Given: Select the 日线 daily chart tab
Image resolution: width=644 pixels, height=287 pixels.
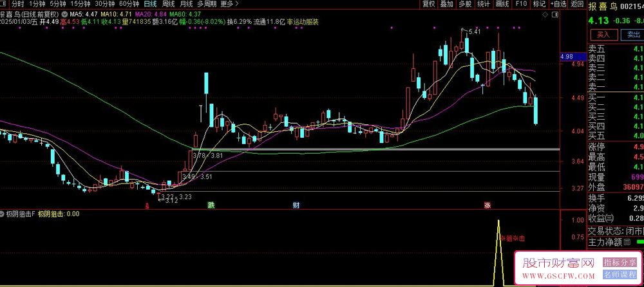Looking at the screenshot, I should tap(150, 4).
